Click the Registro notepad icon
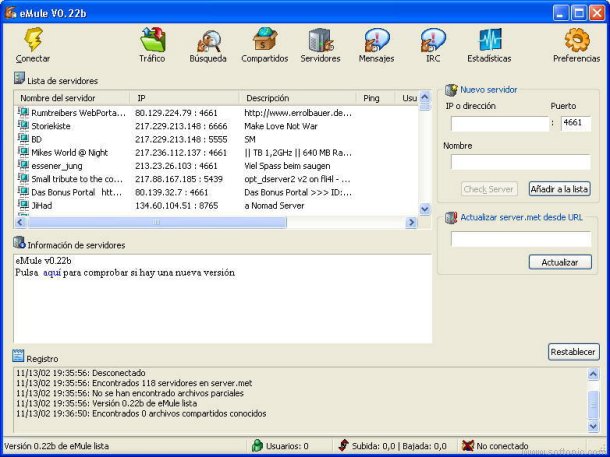 (18, 356)
